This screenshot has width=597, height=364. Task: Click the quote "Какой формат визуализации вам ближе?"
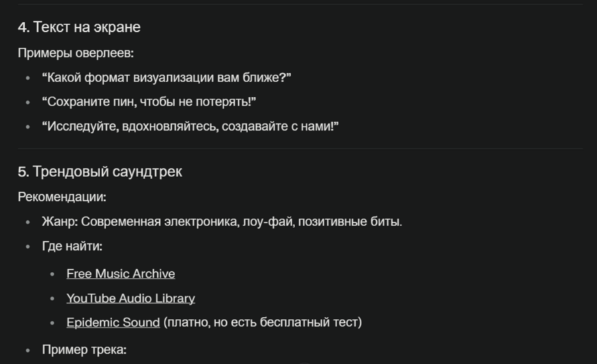tap(166, 78)
